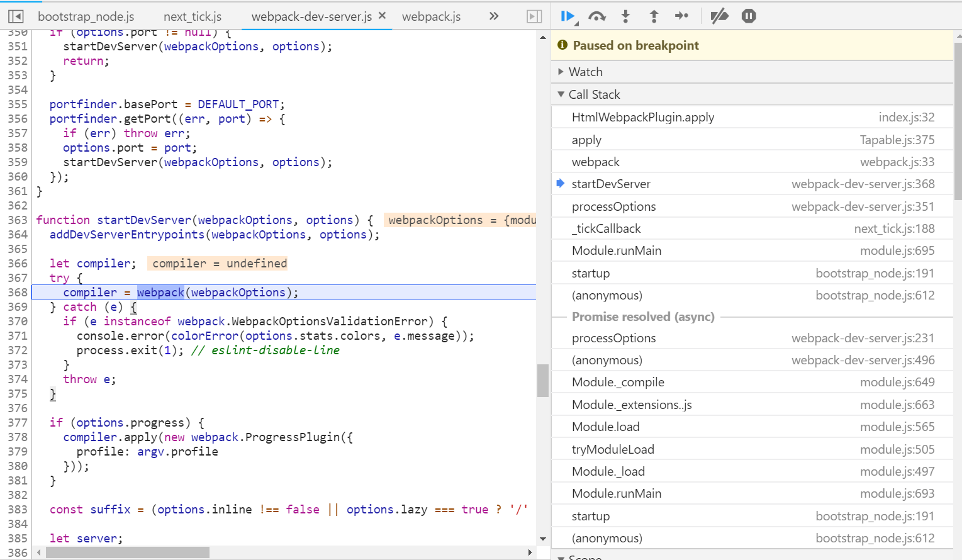Select the apply Tapable.js:375 frame
Screen dimensions: 962x560
click(x=752, y=140)
